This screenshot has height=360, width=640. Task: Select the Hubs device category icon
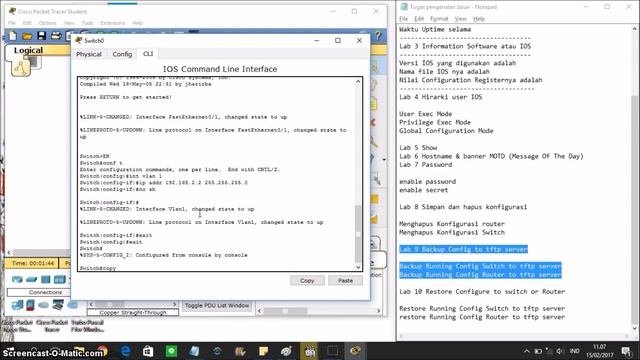coord(45,280)
